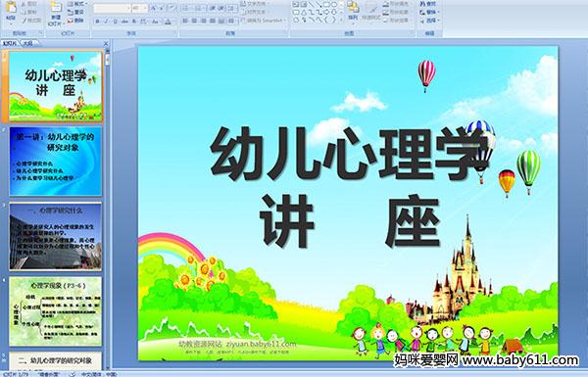Expand the Select (选择) dropdown in editing group

click(x=430, y=21)
